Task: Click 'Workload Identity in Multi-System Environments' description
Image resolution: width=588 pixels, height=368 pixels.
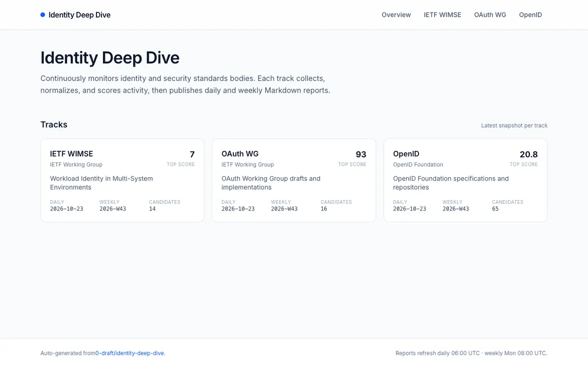Action: [101, 183]
